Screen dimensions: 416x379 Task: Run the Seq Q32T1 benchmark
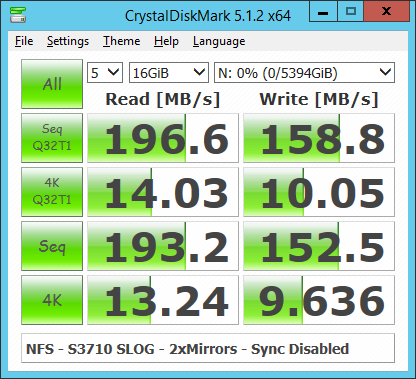pos(52,138)
